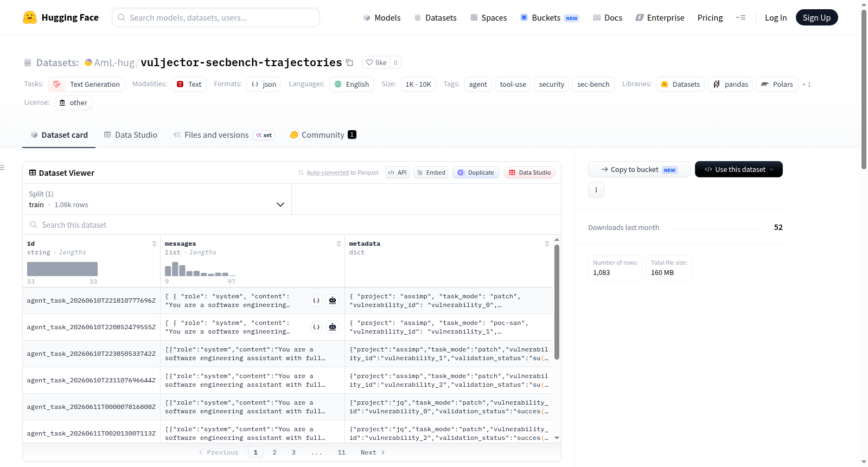The width and height of the screenshot is (868, 467).
Task: Open the Community tab
Action: tap(323, 135)
